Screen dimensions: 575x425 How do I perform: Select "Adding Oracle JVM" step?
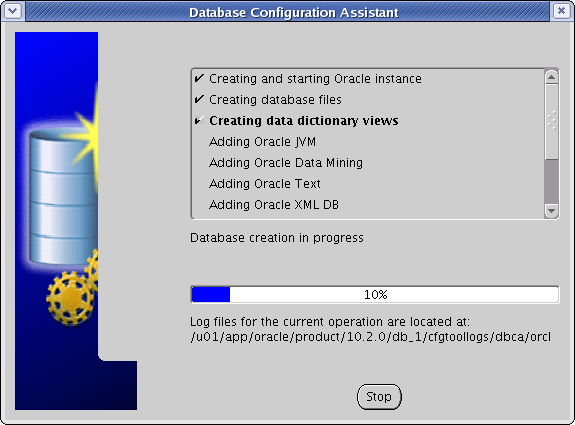[262, 142]
